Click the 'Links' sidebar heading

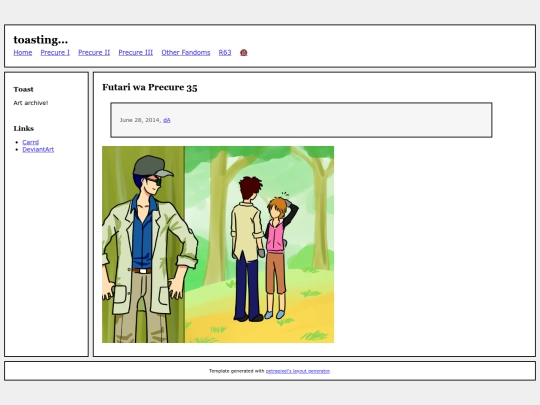[23, 128]
